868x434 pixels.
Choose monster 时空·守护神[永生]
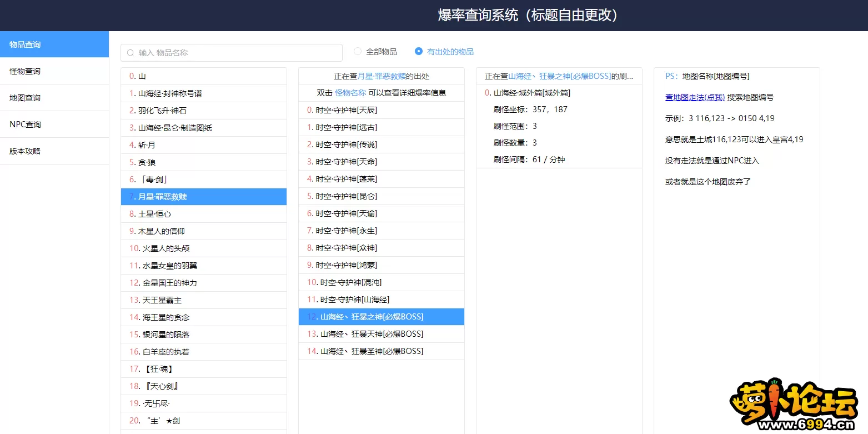(x=382, y=231)
